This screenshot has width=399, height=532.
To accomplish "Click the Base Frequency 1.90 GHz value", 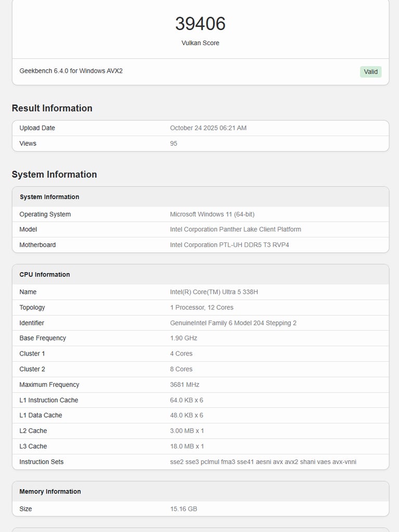I will pos(183,338).
